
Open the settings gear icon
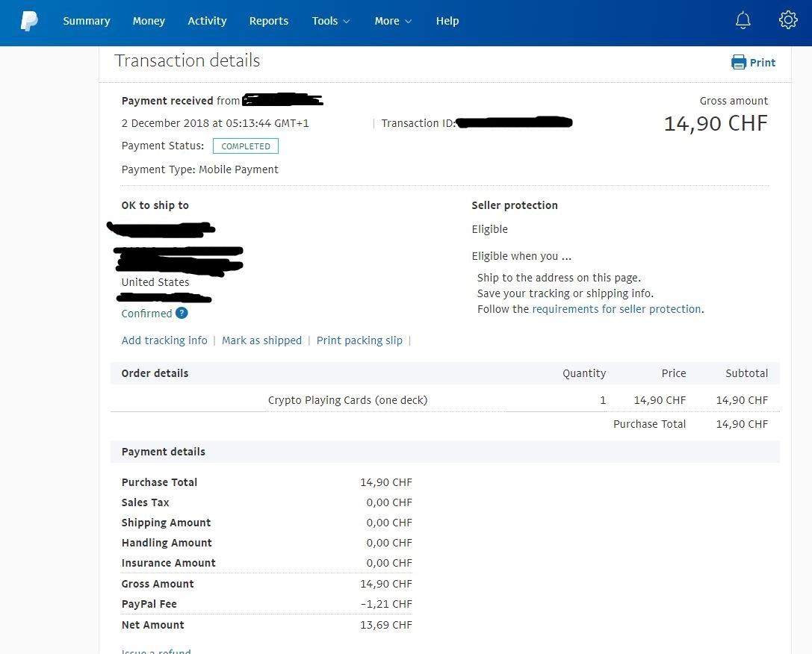point(787,20)
